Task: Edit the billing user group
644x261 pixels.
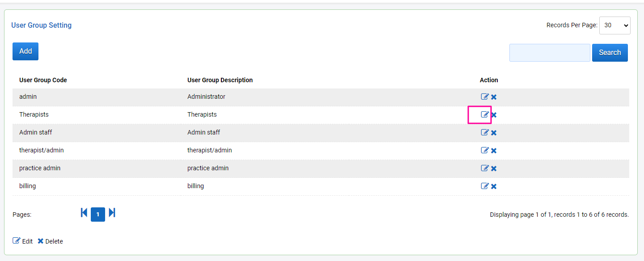Action: click(484, 186)
